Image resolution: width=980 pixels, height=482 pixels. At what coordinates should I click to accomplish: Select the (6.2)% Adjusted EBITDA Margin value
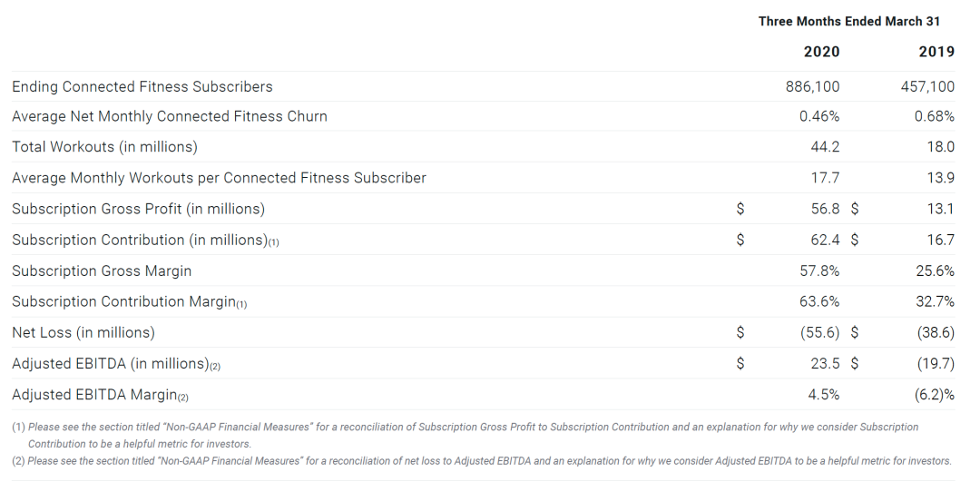tap(935, 395)
